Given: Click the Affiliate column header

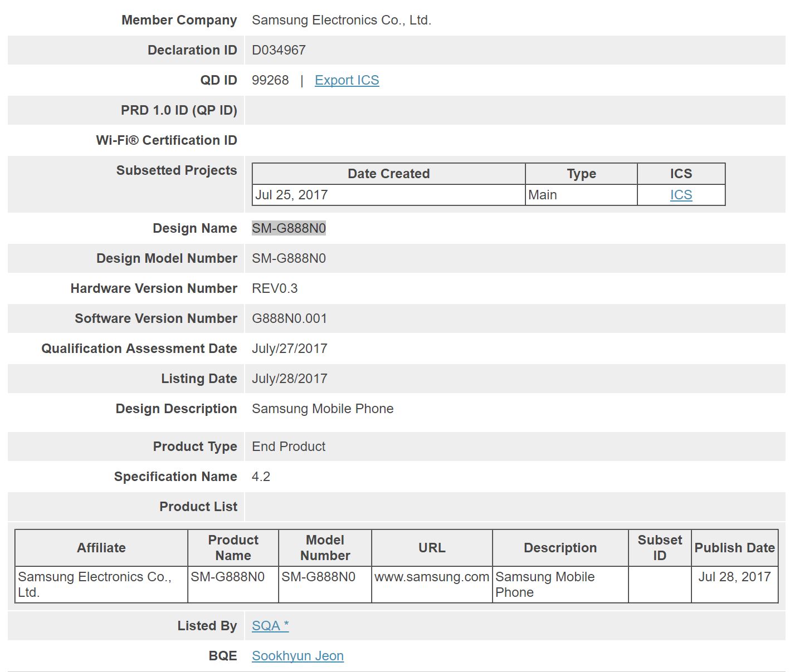Looking at the screenshot, I should click(101, 548).
